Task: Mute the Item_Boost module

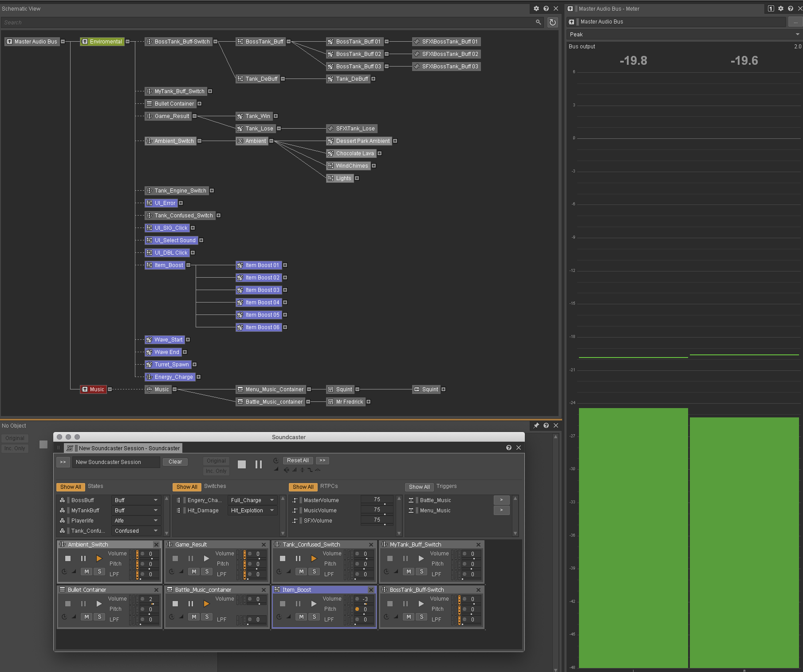Action: pos(301,617)
